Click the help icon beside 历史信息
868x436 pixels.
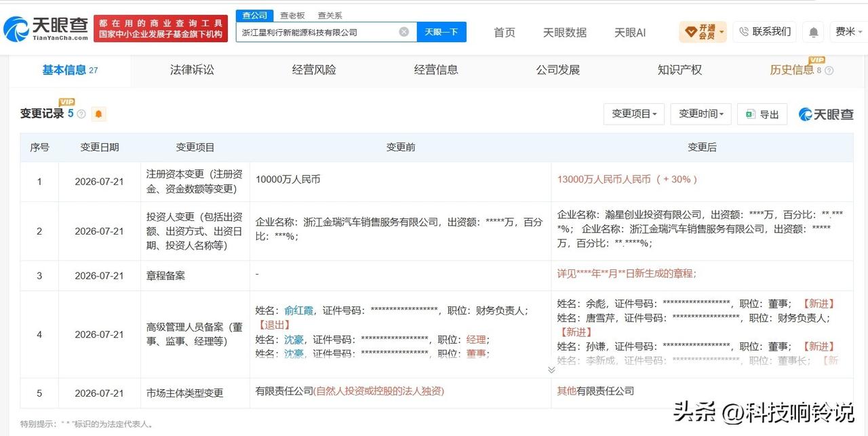(829, 71)
